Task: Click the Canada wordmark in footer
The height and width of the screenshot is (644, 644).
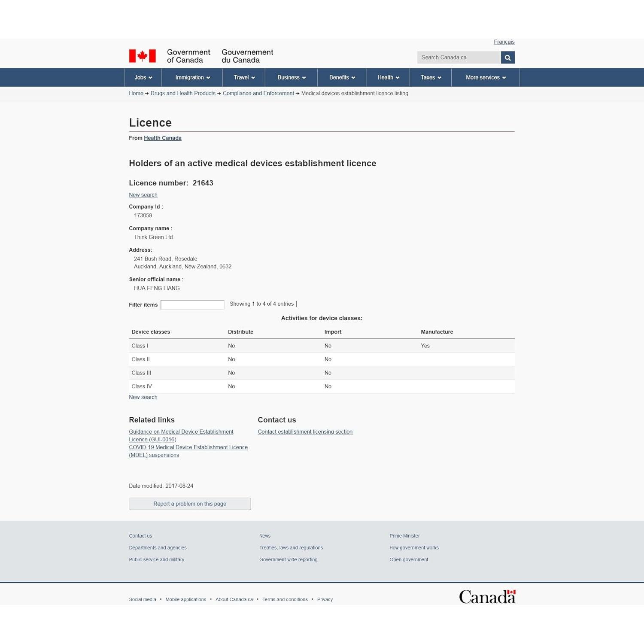Action: (x=487, y=597)
